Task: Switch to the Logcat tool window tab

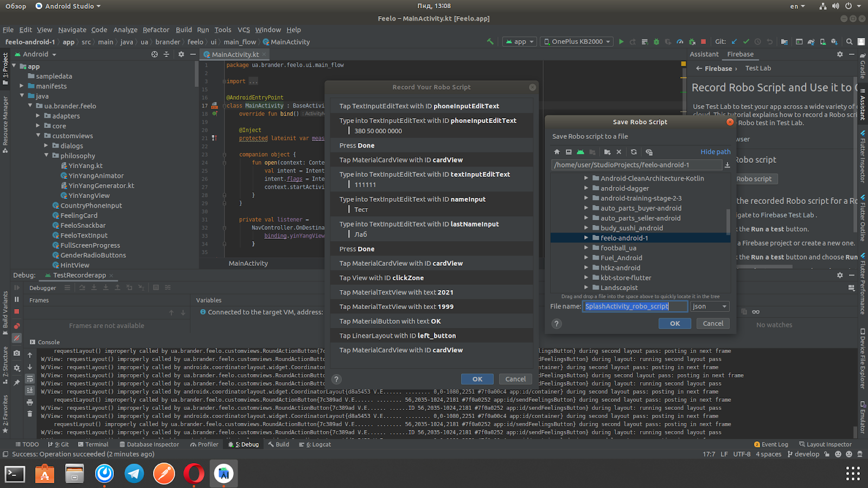Action: pos(315,445)
